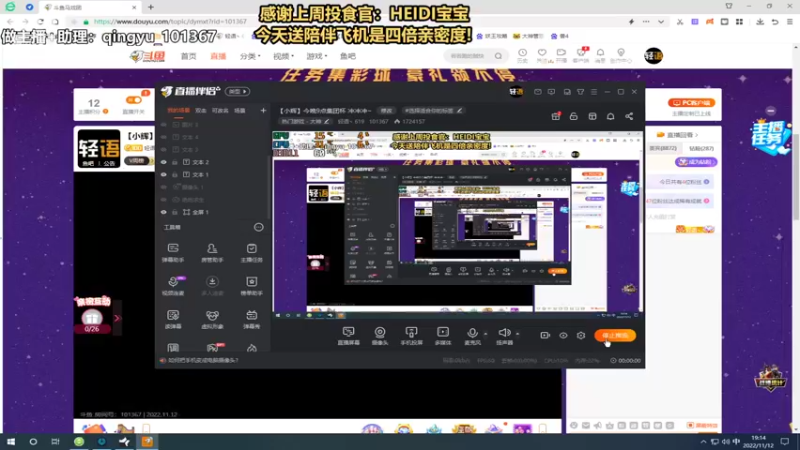This screenshot has width=800, height=450.
Task: Open 虚拟形象 tool
Action: [x=212, y=319]
